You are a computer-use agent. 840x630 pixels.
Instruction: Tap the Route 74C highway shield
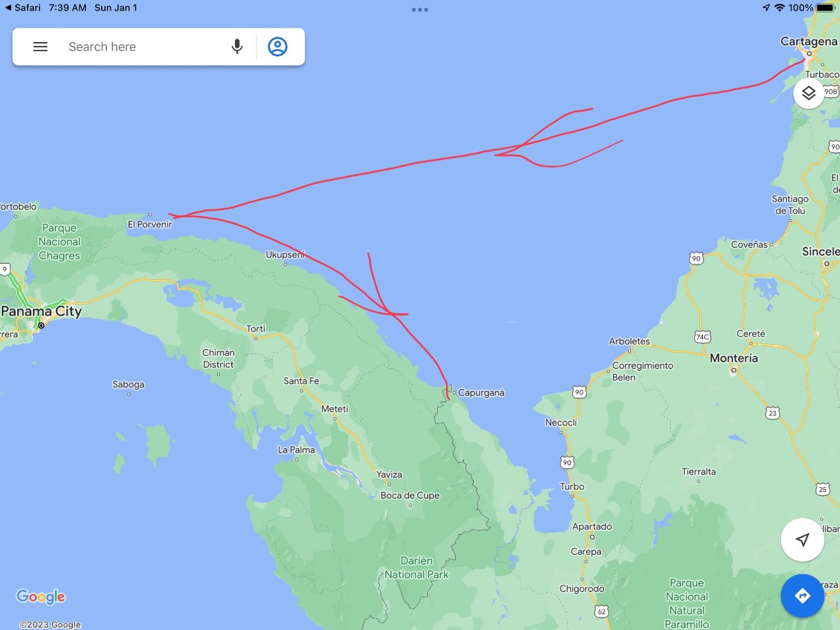pos(702,337)
